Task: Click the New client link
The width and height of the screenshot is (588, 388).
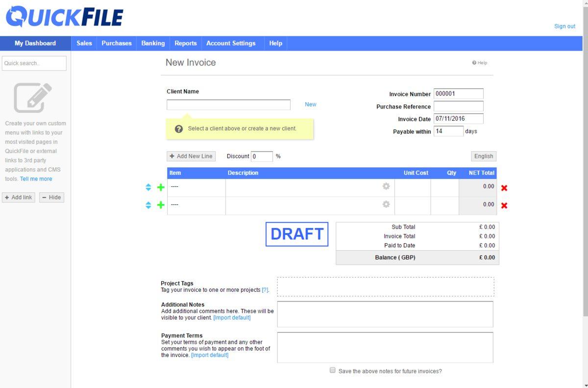Action: pyautogui.click(x=311, y=104)
